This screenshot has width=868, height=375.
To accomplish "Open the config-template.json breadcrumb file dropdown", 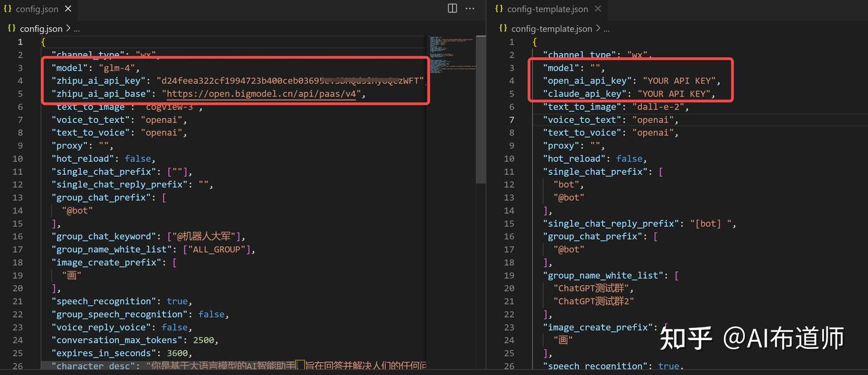I will (x=552, y=28).
